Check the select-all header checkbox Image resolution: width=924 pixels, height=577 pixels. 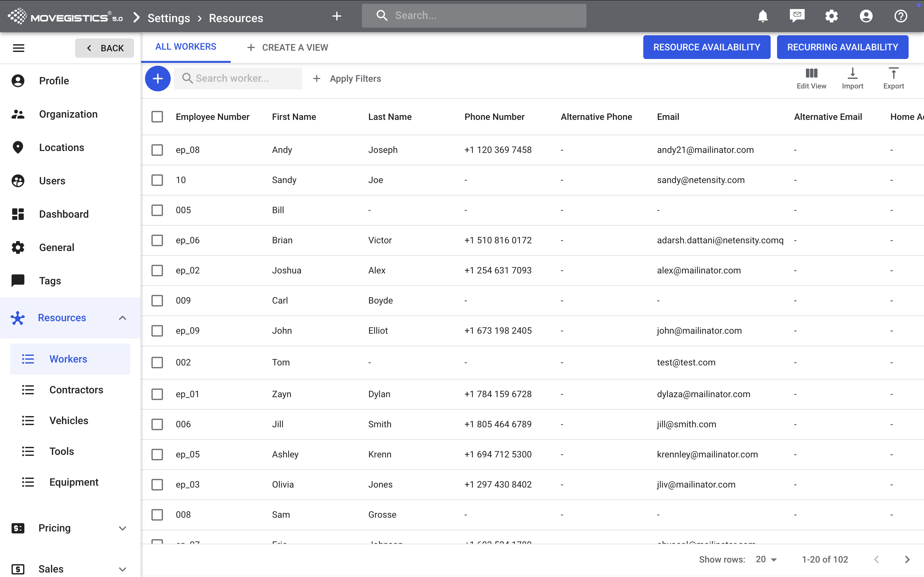[157, 117]
